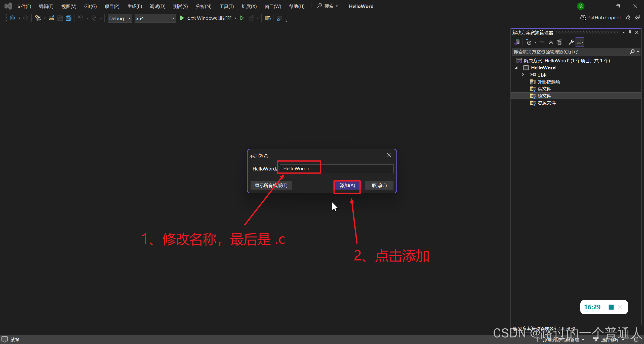Viewport: 644px width, 344px height.
Task: Click the 添加(A) add button
Action: coord(347,185)
